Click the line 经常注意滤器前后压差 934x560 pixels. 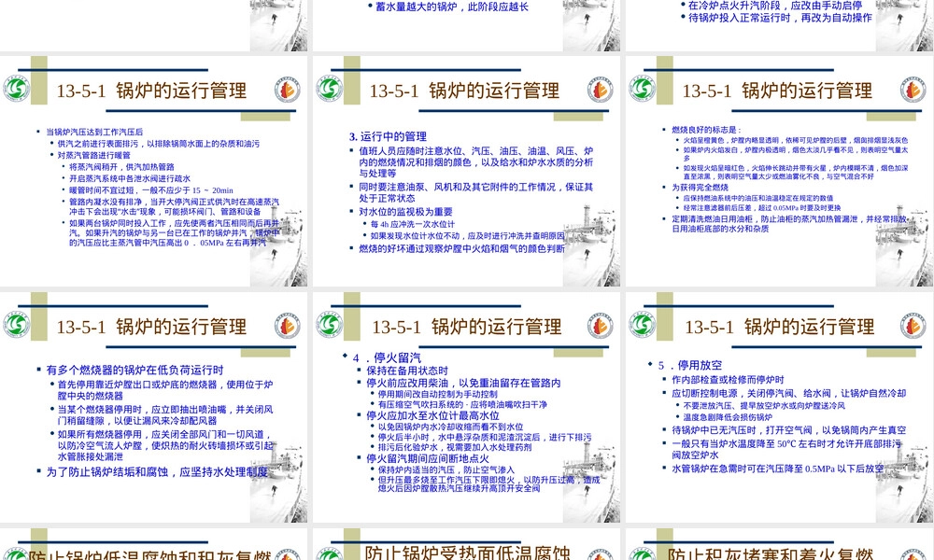coord(762,208)
